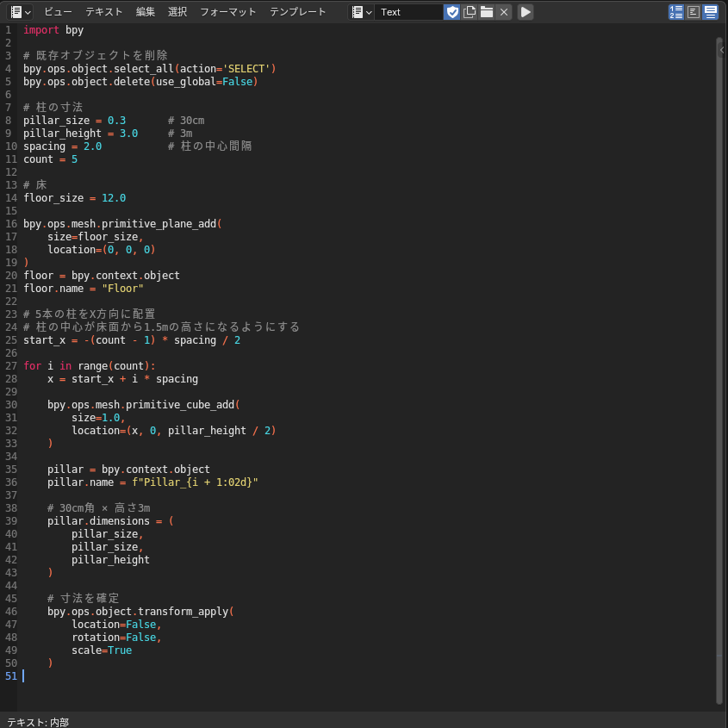728x728 pixels.
Task: Run the script with play button
Action: click(526, 12)
